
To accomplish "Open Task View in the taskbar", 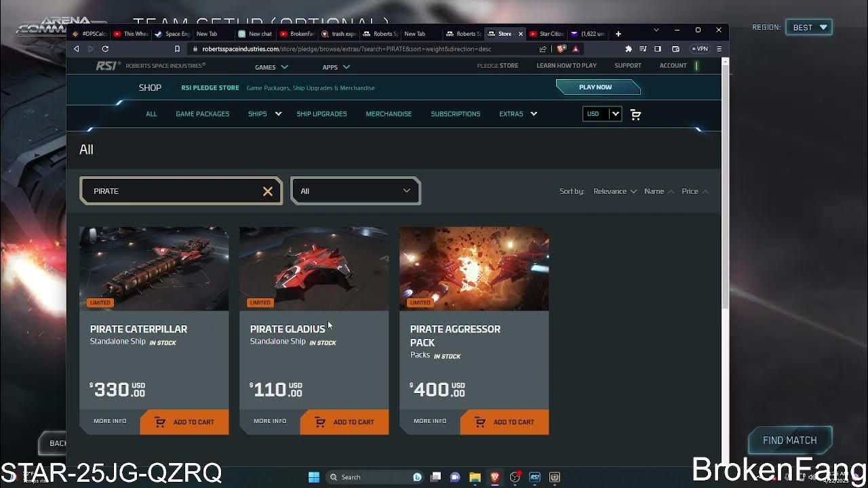I will (435, 477).
